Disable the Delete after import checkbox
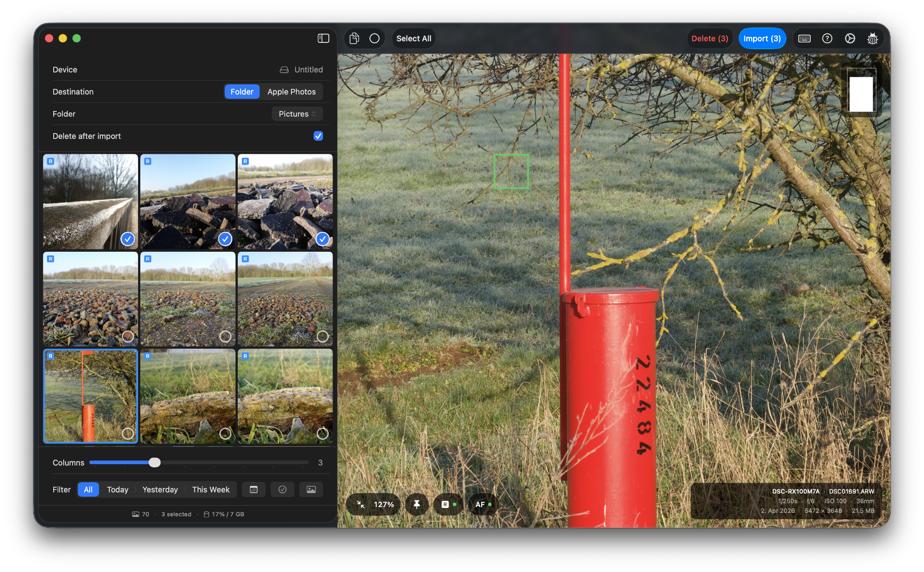924x572 pixels. tap(318, 136)
